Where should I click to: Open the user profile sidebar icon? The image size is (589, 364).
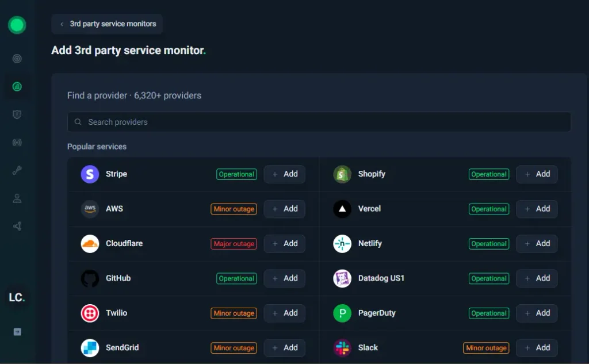[17, 198]
